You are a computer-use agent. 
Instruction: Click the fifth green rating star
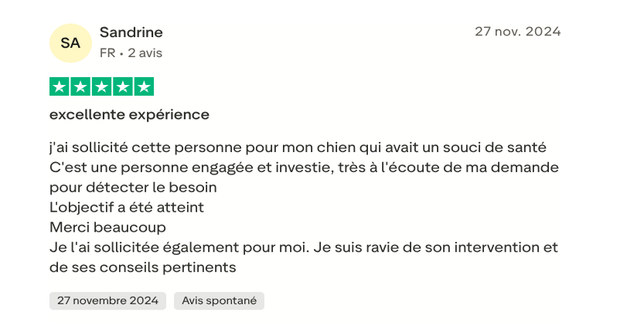(144, 86)
